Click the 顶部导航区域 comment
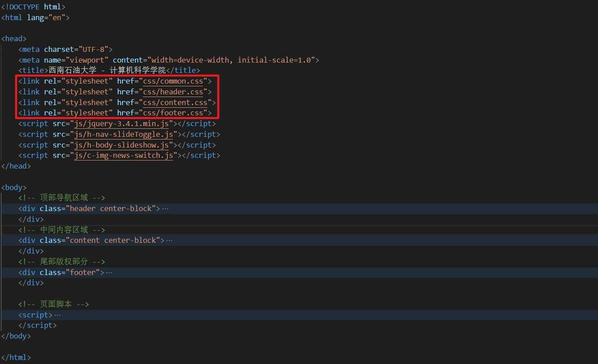598x364 pixels. 62,198
